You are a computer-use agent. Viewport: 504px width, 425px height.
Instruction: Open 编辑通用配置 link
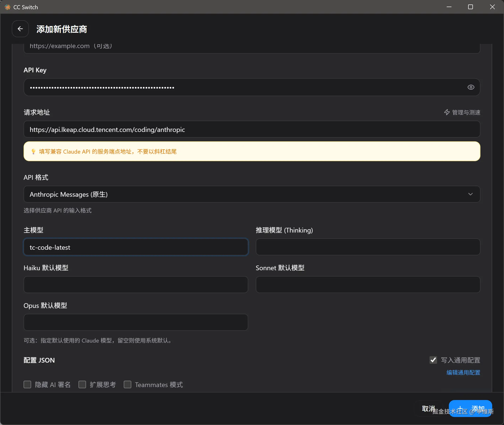463,372
